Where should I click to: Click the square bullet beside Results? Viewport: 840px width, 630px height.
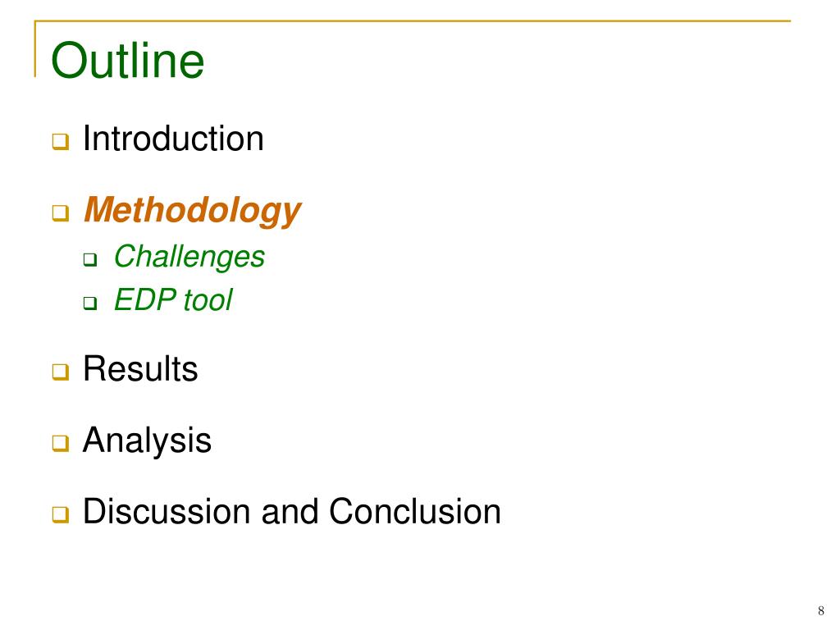click(61, 372)
